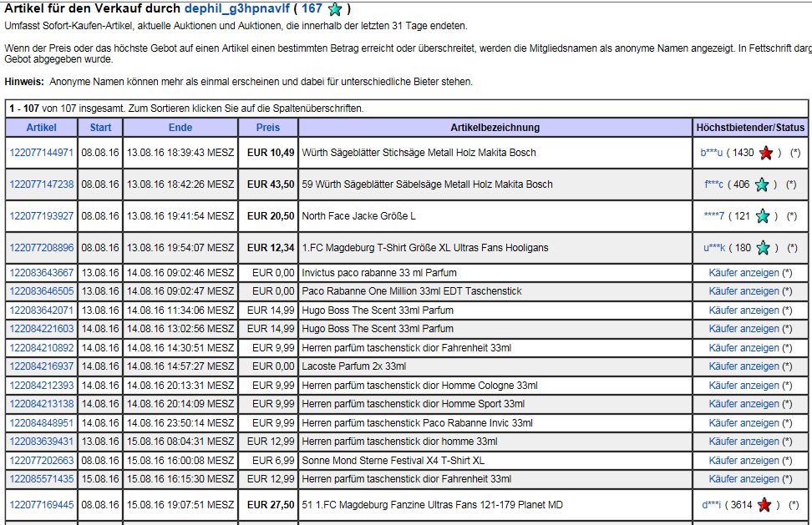Click the Höchstbietender/Status column header
Screen dimensions: 812x525
[x=750, y=127]
